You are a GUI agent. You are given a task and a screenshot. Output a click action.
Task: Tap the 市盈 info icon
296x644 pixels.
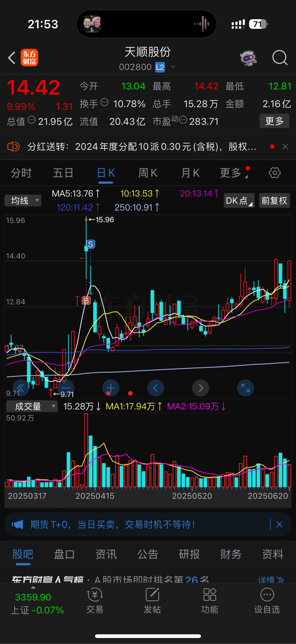(x=183, y=120)
